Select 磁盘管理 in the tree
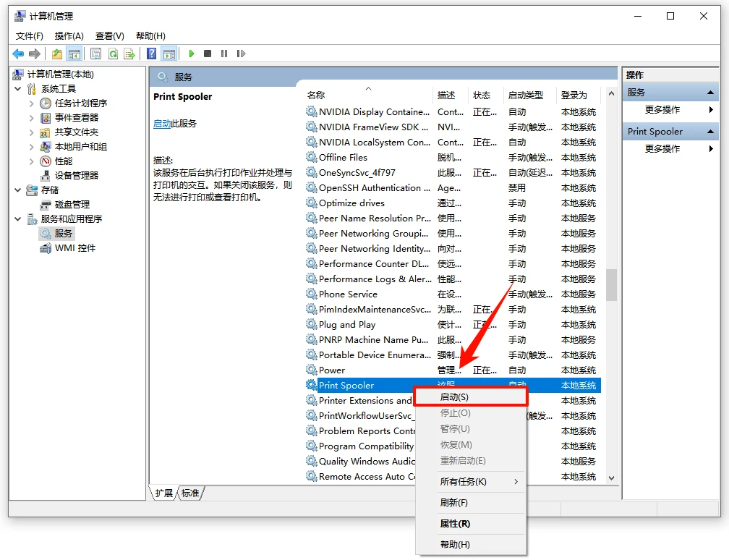Viewport: 729px width, 560px height. coord(72,205)
